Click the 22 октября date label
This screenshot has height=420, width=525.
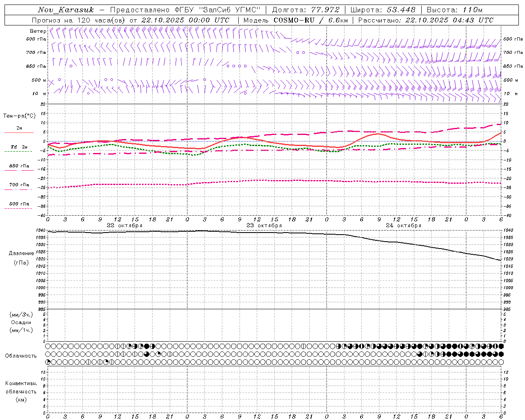click(x=125, y=226)
